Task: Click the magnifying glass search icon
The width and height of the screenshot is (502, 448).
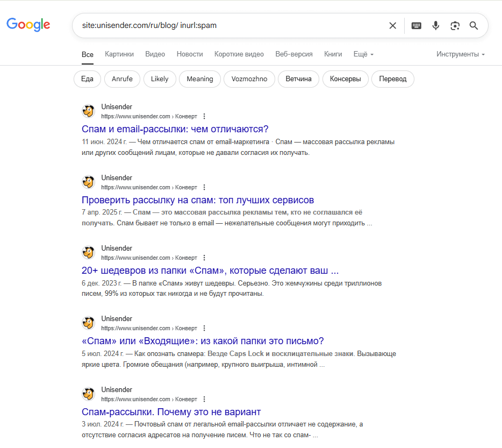Action: [474, 26]
